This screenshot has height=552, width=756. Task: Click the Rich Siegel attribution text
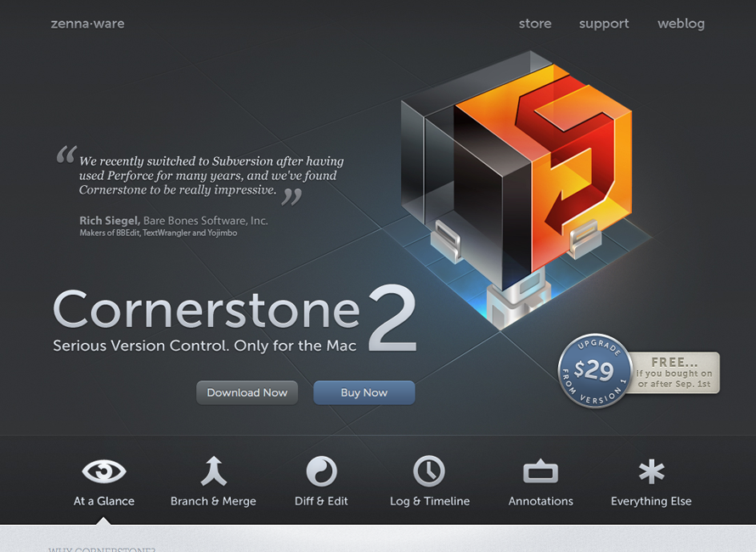pyautogui.click(x=173, y=221)
